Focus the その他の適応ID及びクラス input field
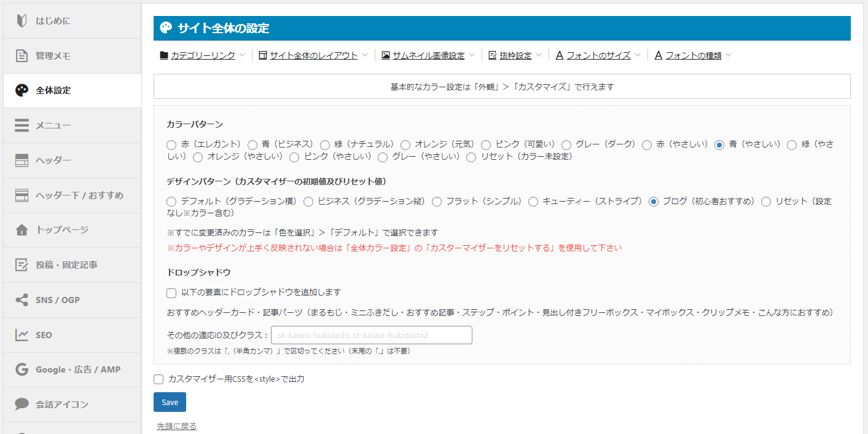Screen dimensions: 868x434 click(x=372, y=335)
